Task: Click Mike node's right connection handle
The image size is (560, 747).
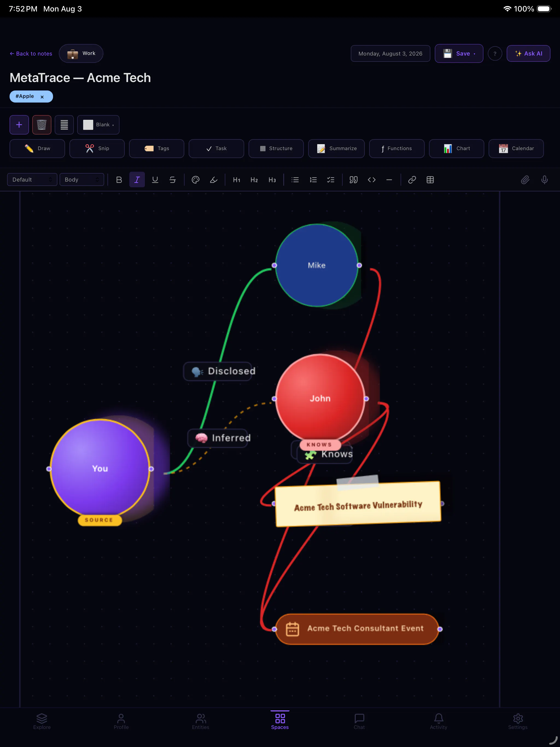Action: [x=359, y=265]
